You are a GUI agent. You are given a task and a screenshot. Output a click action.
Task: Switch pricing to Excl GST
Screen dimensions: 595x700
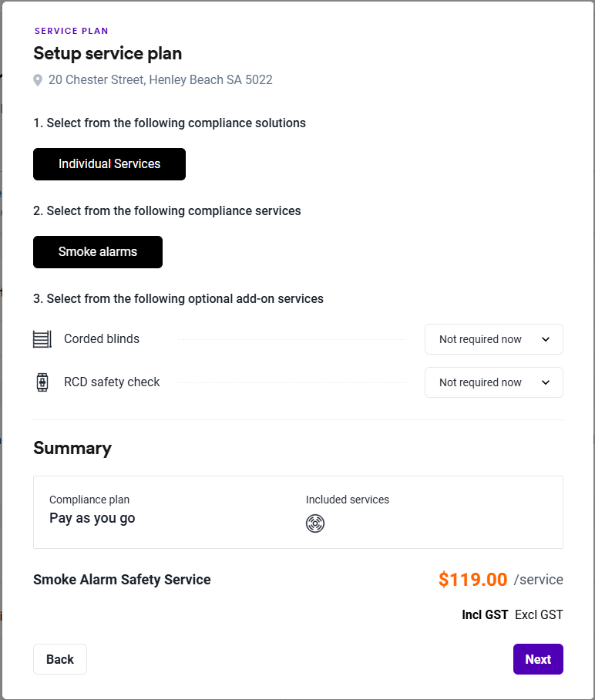[539, 614]
